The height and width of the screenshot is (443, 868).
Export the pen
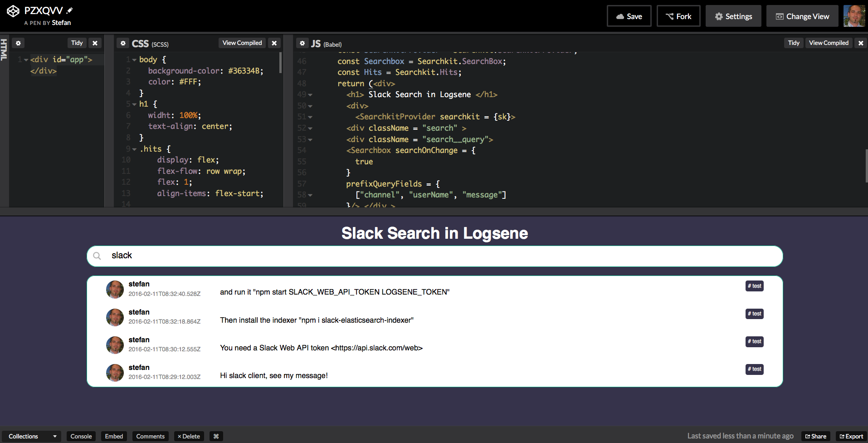(851, 436)
